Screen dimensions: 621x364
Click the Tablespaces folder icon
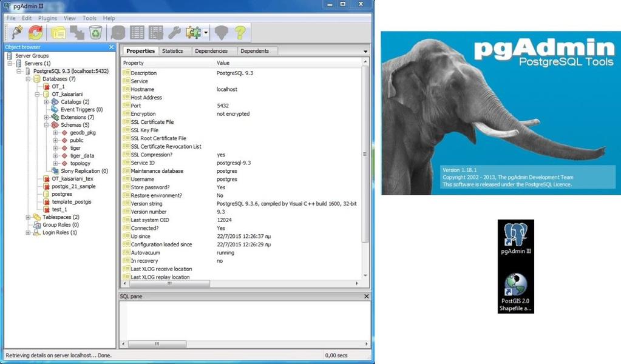(37, 217)
